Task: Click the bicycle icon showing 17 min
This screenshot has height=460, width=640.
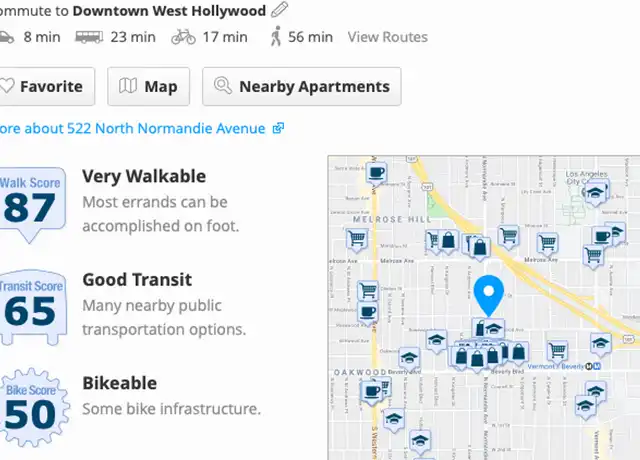Action: (183, 37)
